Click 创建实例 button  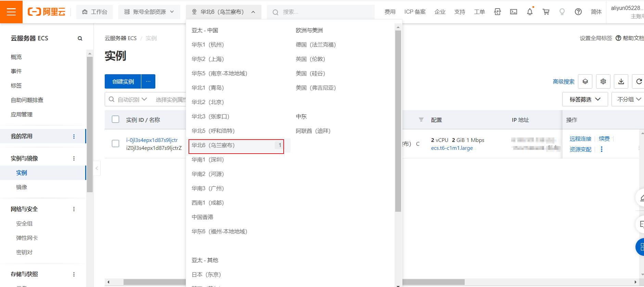[x=123, y=81]
